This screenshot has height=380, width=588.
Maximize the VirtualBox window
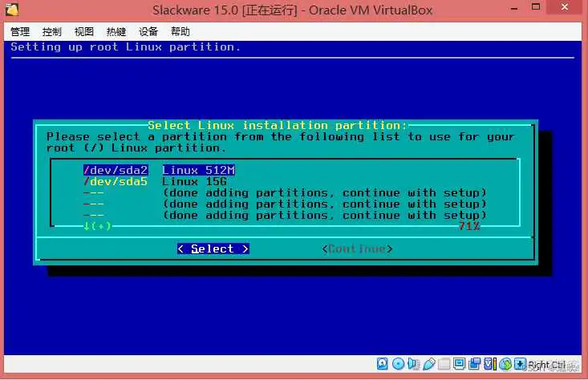click(536, 6)
